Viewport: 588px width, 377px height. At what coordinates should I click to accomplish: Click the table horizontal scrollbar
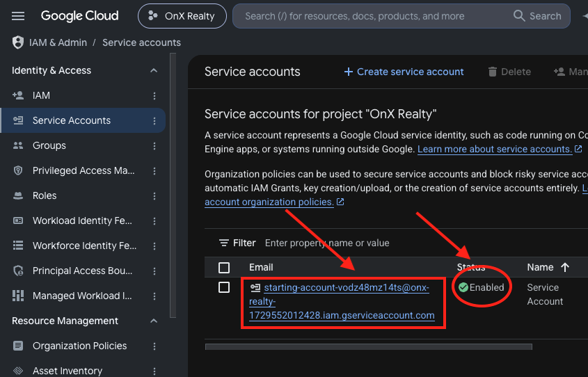pos(369,346)
